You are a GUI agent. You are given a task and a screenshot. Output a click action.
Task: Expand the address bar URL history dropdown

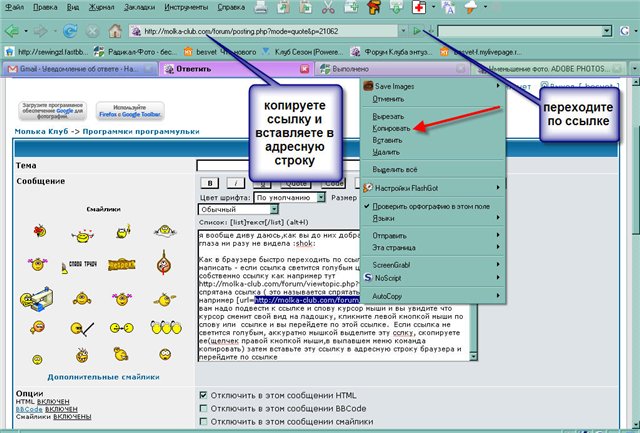(x=403, y=31)
